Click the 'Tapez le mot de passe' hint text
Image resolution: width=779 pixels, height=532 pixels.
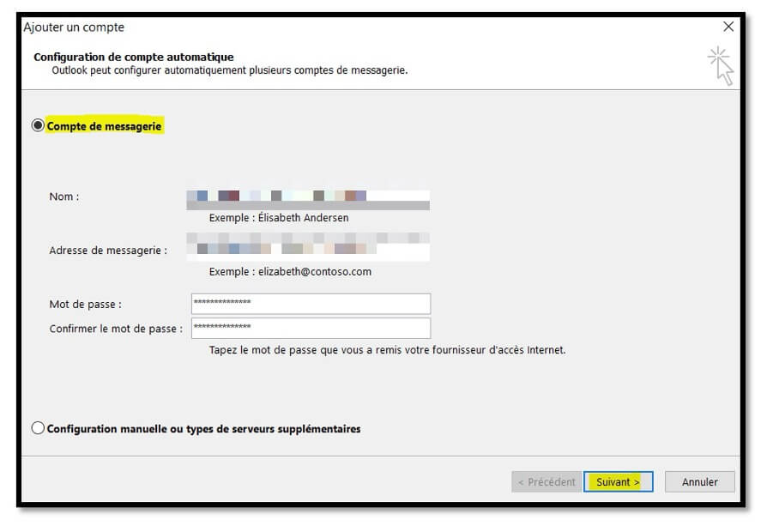387,350
